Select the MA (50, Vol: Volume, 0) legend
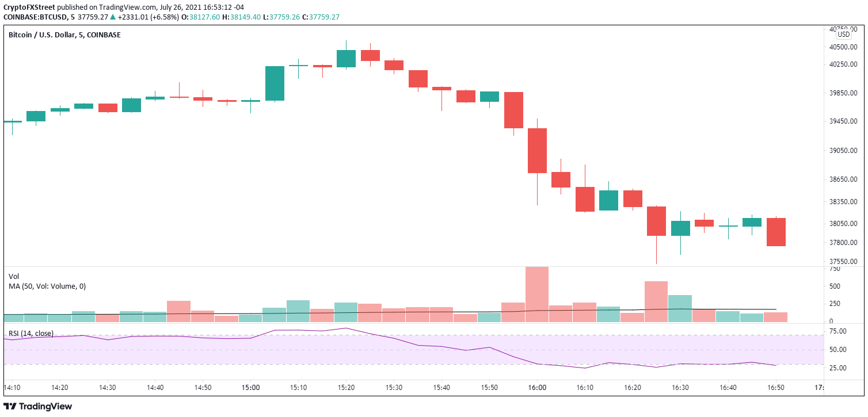The height and width of the screenshot is (417, 868). tap(47, 286)
